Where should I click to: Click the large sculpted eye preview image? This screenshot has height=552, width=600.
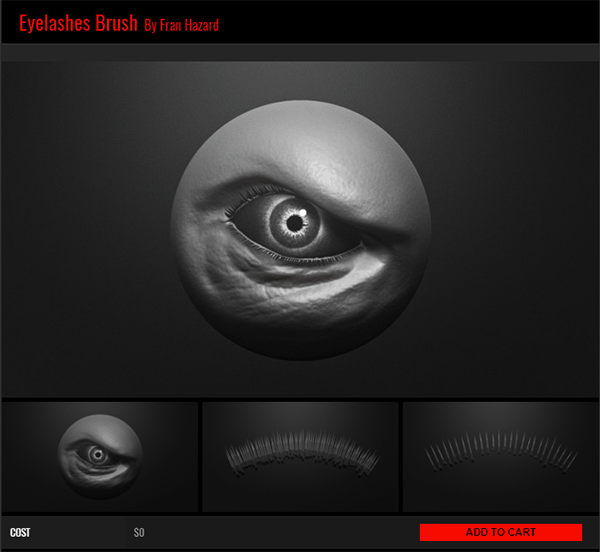300,230
